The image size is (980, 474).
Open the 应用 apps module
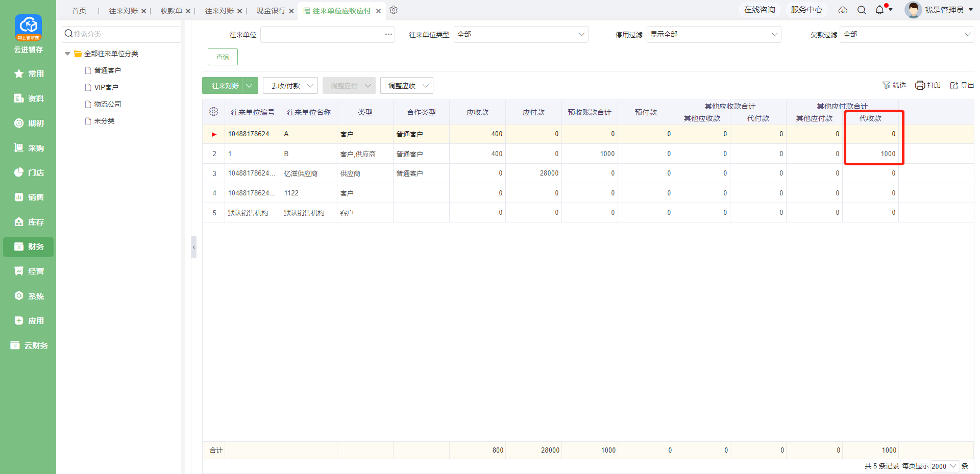29,320
